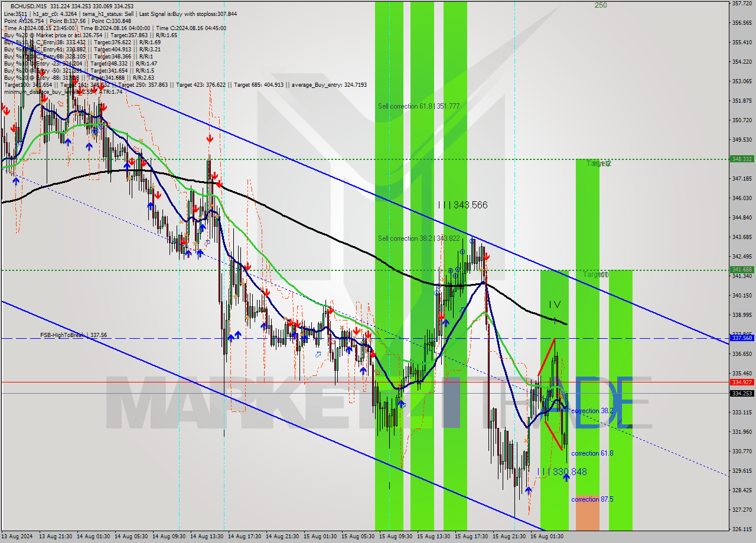Click 350.720 on the price scale
The width and height of the screenshot is (756, 543).
pyautogui.click(x=742, y=120)
